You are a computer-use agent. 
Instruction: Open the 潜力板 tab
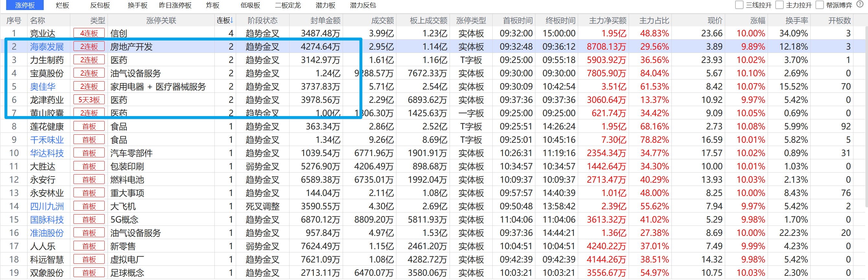tap(325, 5)
